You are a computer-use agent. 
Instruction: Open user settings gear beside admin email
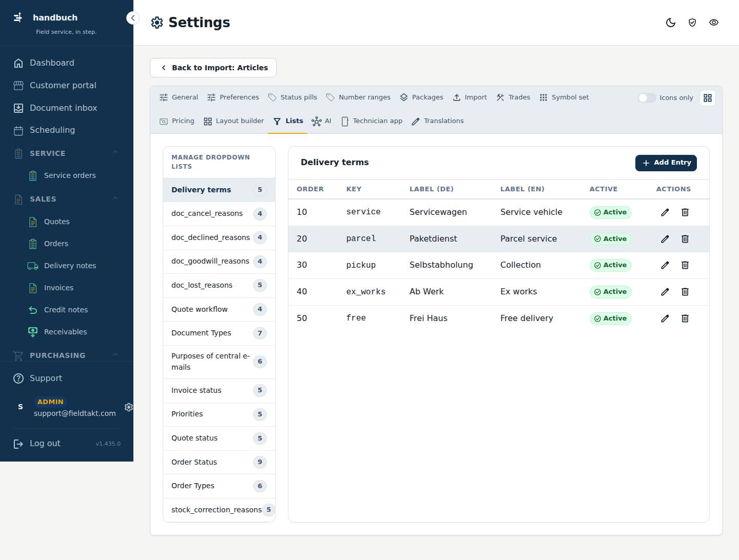point(129,407)
